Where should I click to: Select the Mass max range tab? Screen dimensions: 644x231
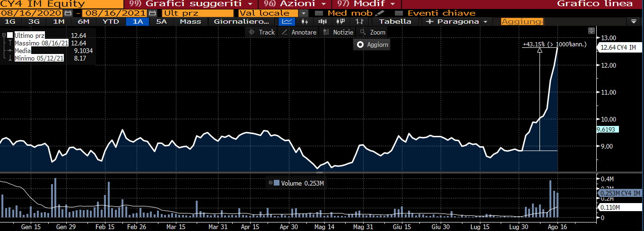(x=190, y=21)
